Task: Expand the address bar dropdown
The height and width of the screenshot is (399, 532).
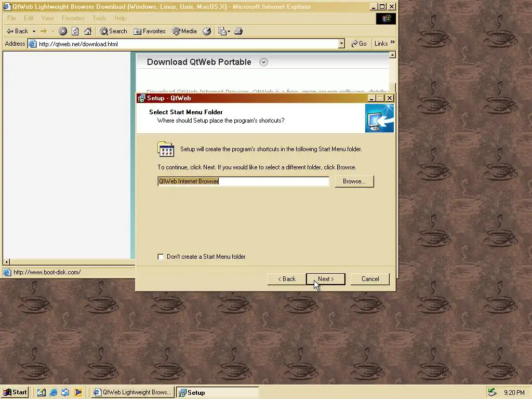Action: point(341,44)
